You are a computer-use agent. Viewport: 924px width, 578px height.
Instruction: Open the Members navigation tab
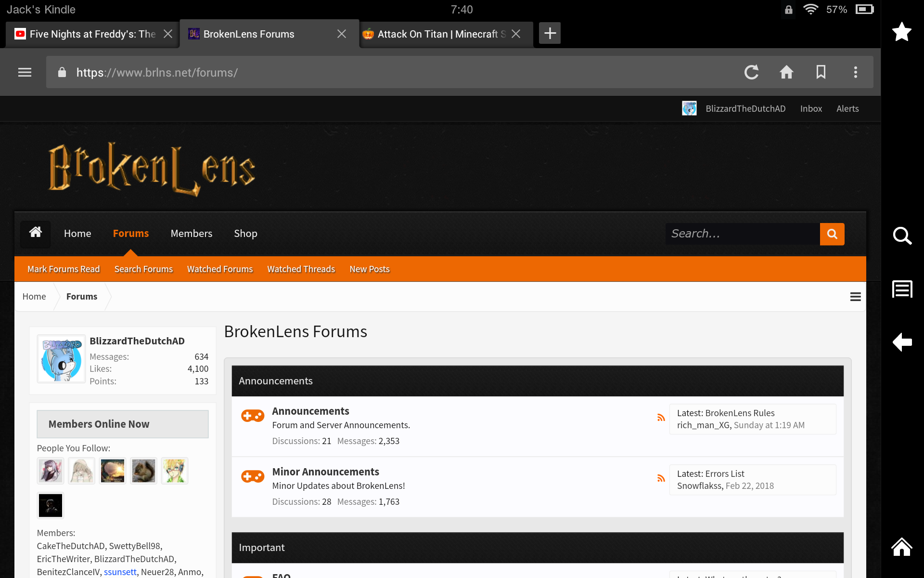[x=191, y=234]
